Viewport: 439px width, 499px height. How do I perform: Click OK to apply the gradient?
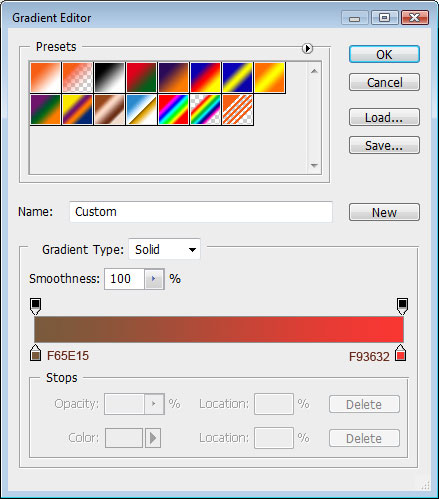tap(384, 54)
